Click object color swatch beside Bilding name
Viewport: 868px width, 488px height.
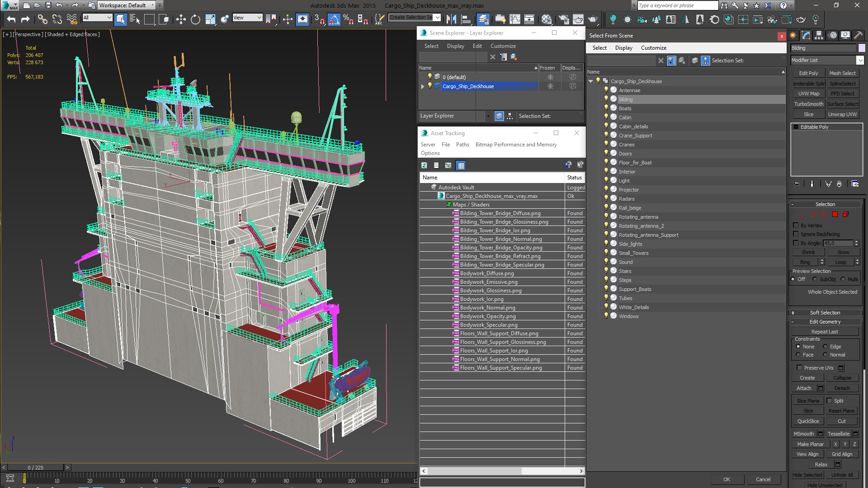pos(861,48)
